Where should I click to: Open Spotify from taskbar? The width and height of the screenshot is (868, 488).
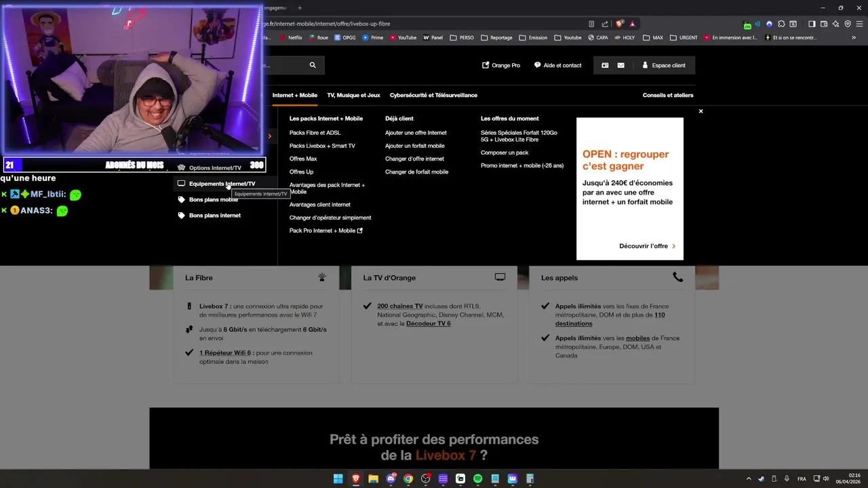(477, 479)
